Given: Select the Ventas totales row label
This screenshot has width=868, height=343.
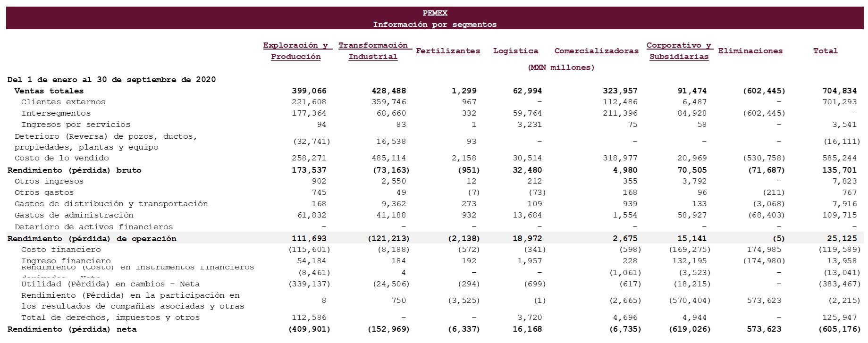Looking at the screenshot, I should tap(49, 91).
